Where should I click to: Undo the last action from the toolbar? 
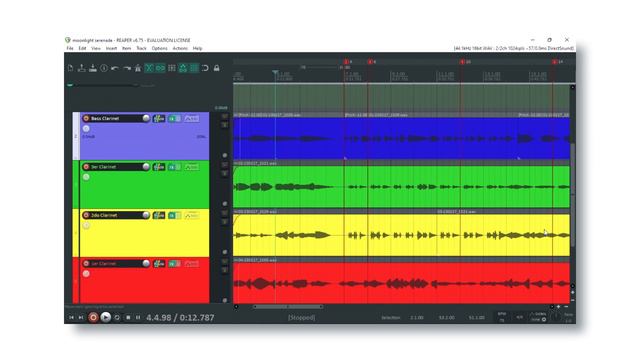click(x=115, y=68)
